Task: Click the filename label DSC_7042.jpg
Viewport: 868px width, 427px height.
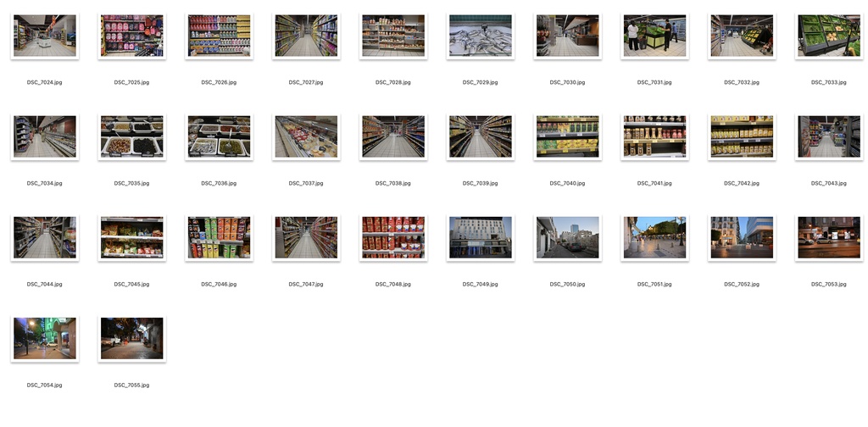Action: (742, 183)
